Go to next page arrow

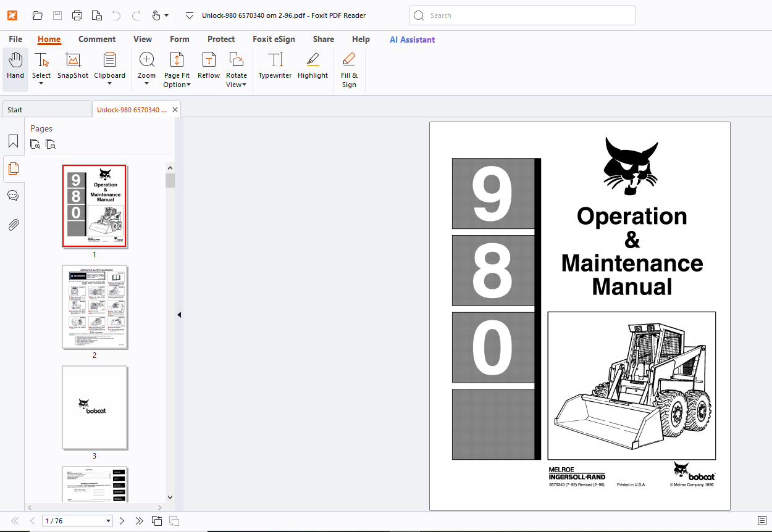(x=122, y=521)
